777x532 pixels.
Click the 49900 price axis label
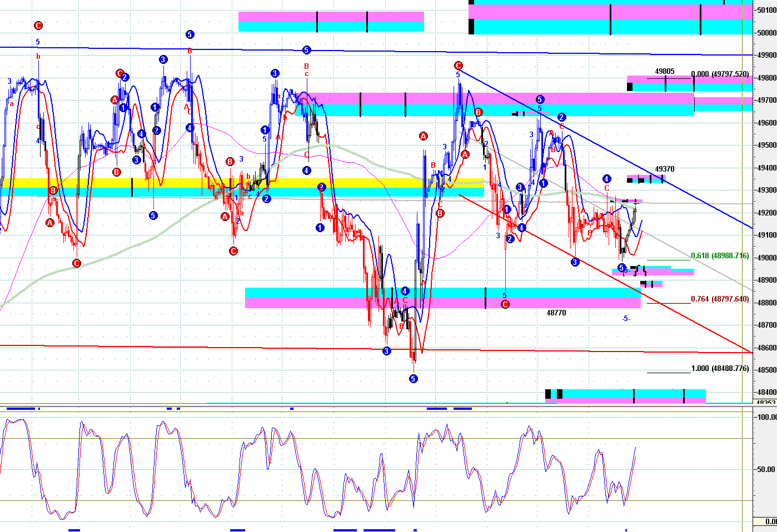[767, 55]
